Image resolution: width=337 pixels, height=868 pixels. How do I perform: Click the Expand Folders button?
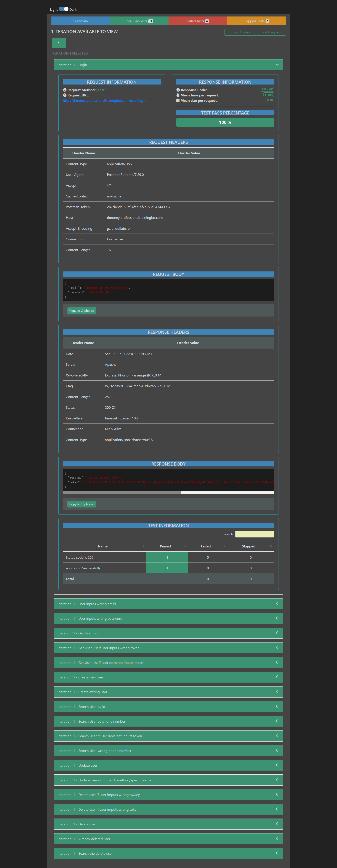(240, 32)
